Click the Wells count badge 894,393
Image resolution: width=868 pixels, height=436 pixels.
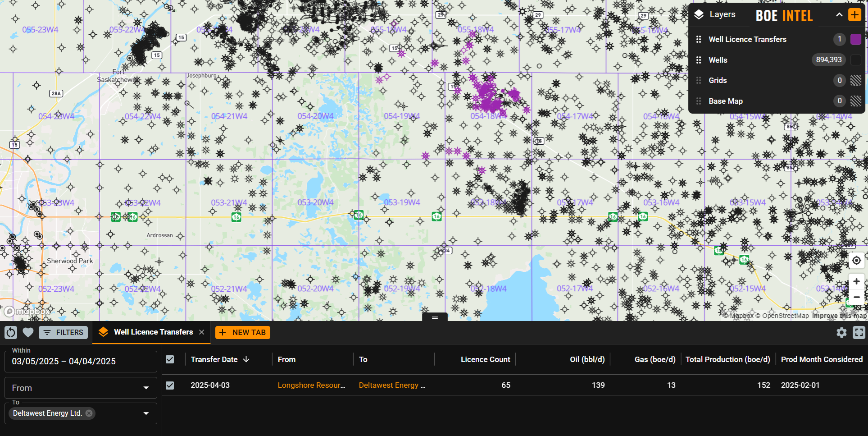(829, 60)
